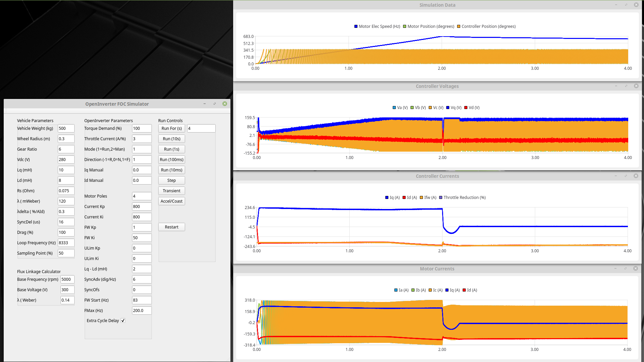The image size is (644, 362).
Task: Toggle Motor Elec Speed legend swatch
Action: coord(356,27)
